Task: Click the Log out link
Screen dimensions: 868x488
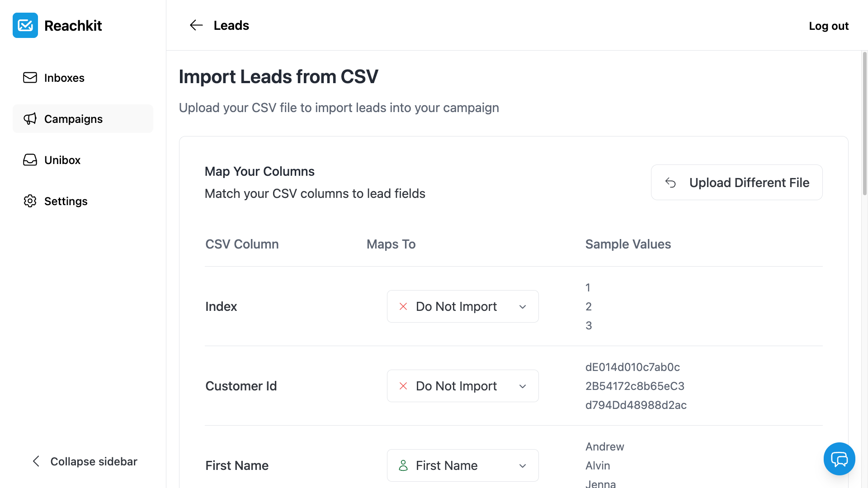Action: point(829,26)
